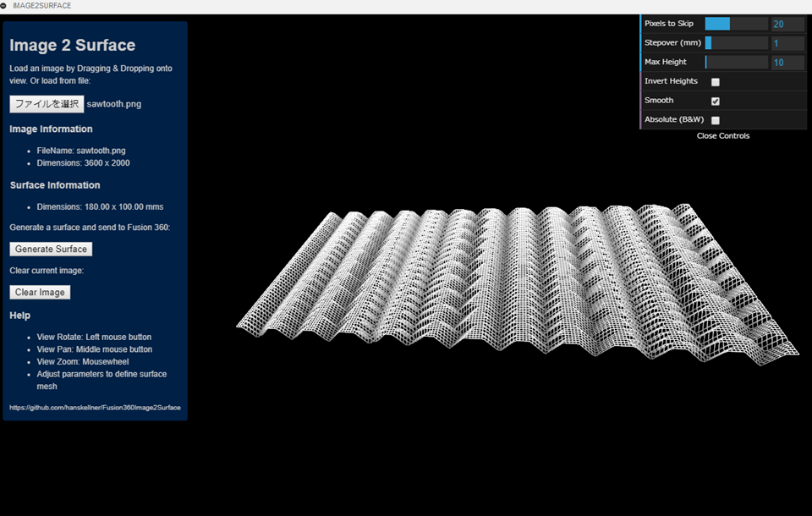The height and width of the screenshot is (516, 812).
Task: Open the GitHub Fusion360Image2Surface link
Action: 95,408
